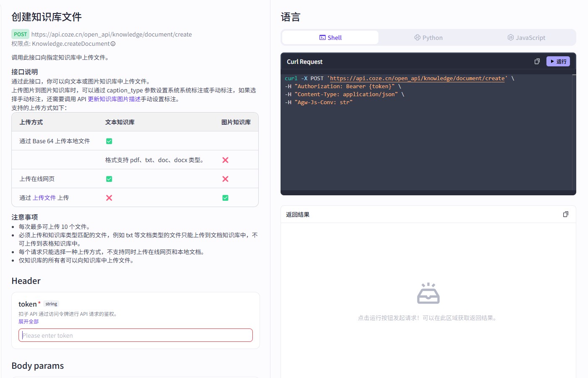588x378 pixels.
Task: Click the empty inbox icon in the result panel
Action: [428, 293]
